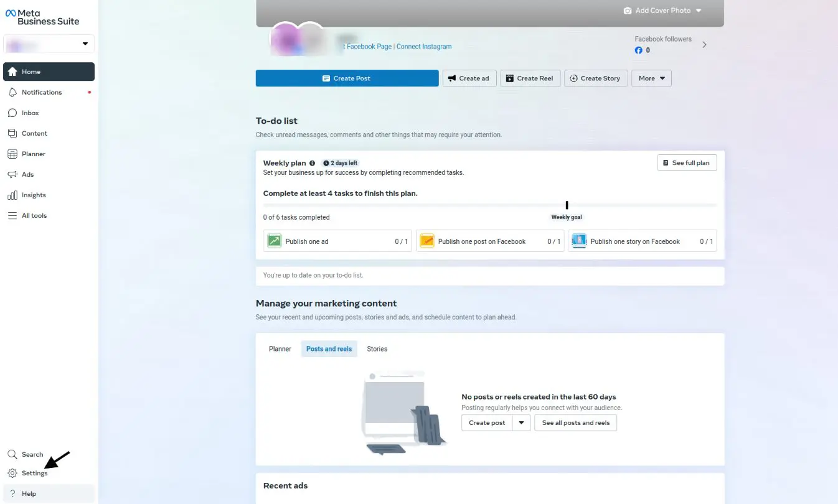The image size is (838, 504).
Task: Click the camera icon on cover photo
Action: pyautogui.click(x=628, y=11)
